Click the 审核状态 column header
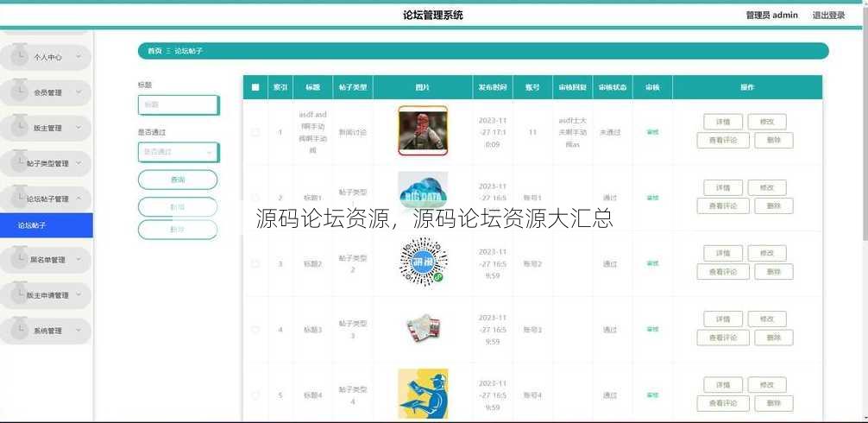This screenshot has width=868, height=423. [613, 87]
